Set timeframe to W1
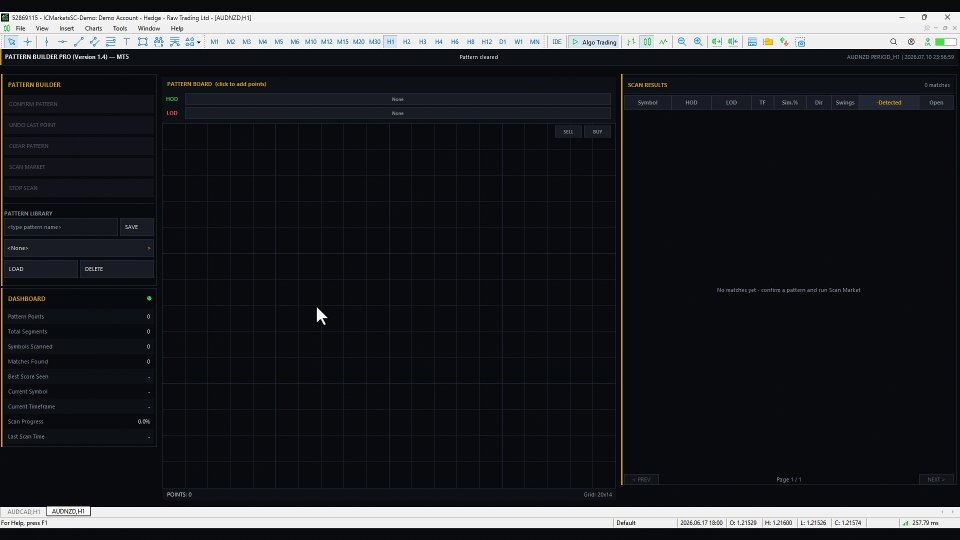This screenshot has height=540, width=960. coord(519,42)
